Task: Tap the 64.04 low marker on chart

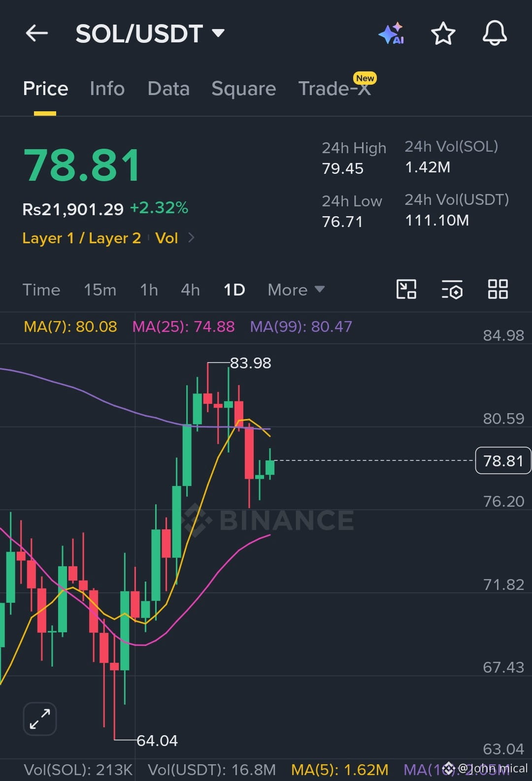Action: [157, 741]
